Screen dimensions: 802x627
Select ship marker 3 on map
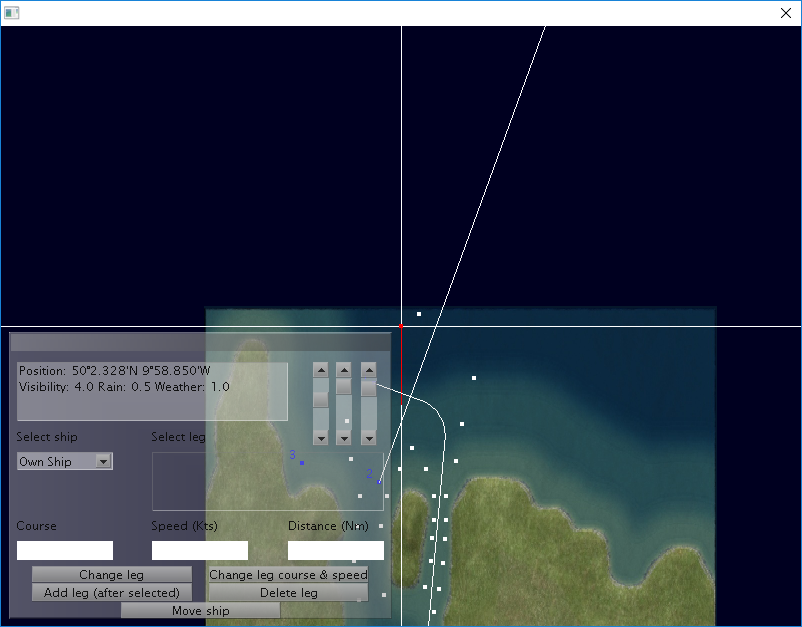pyautogui.click(x=302, y=463)
